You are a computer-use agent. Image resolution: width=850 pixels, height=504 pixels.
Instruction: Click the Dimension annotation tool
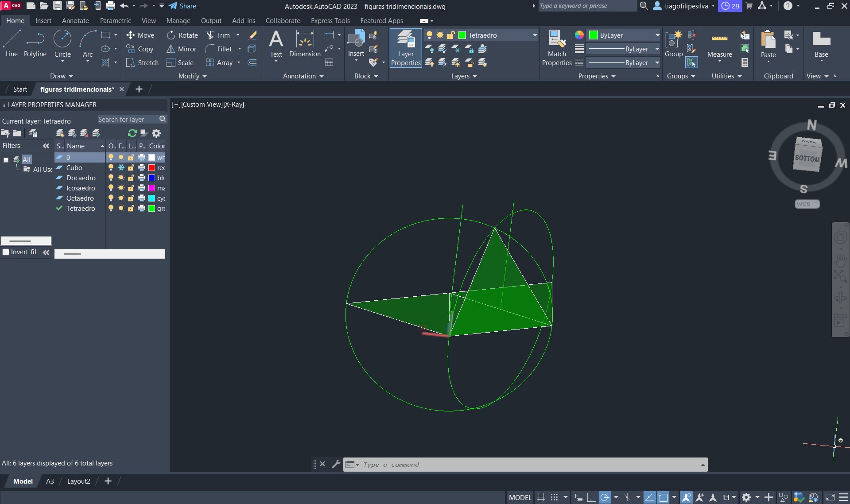(x=305, y=44)
